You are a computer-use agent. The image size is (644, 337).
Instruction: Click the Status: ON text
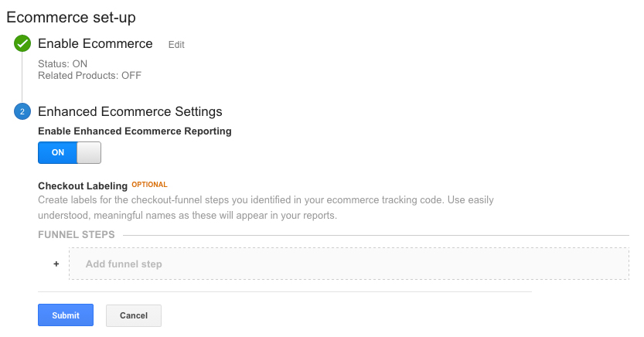(63, 63)
